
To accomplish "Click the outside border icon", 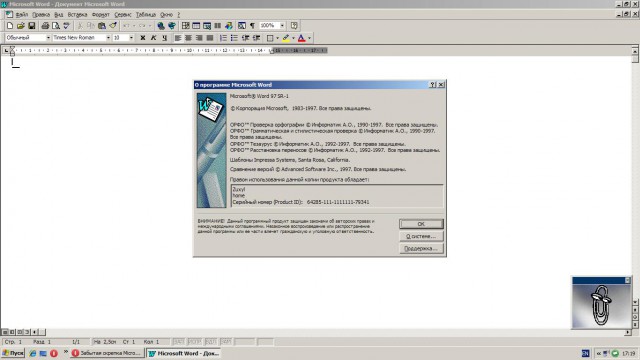I will pyautogui.click(x=270, y=38).
